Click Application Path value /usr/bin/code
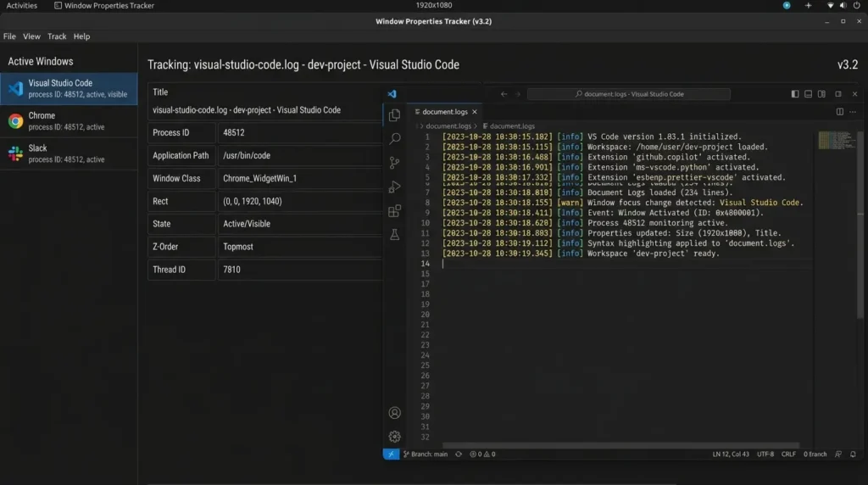 tap(300, 155)
